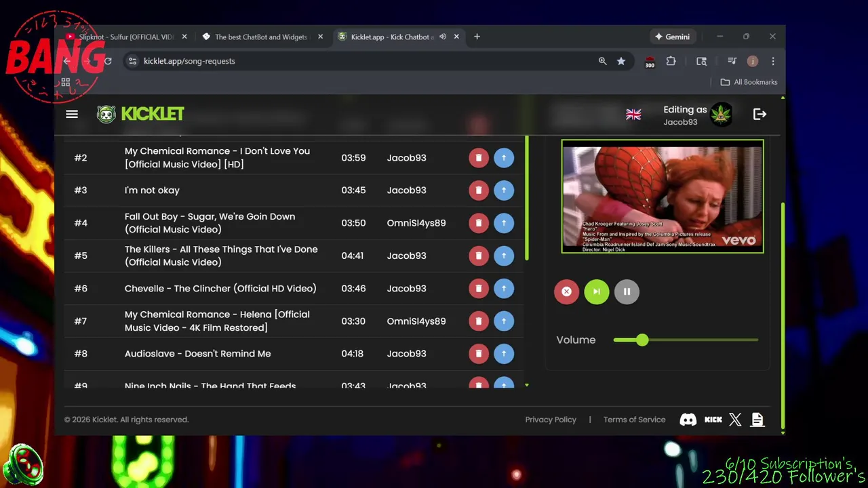This screenshot has width=868, height=488.
Task: Select song title Audioslave - Doesn't Remind Me
Action: pos(197,353)
